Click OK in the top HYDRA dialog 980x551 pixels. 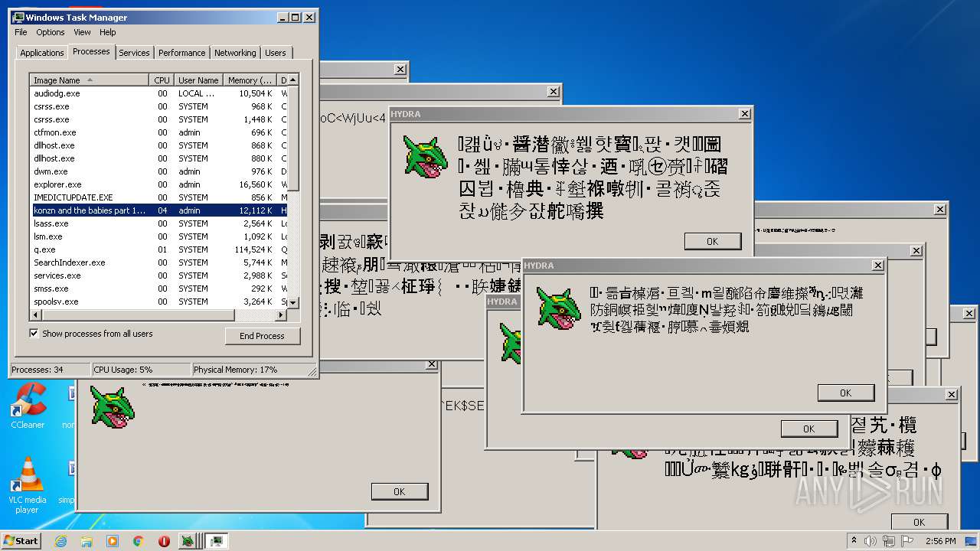(x=713, y=242)
